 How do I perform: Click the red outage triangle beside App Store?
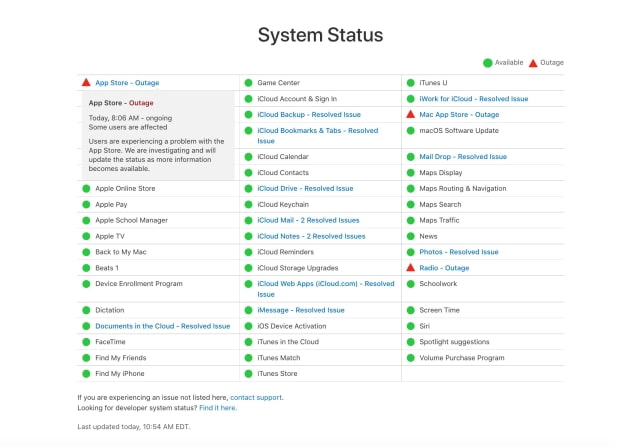[x=86, y=83]
